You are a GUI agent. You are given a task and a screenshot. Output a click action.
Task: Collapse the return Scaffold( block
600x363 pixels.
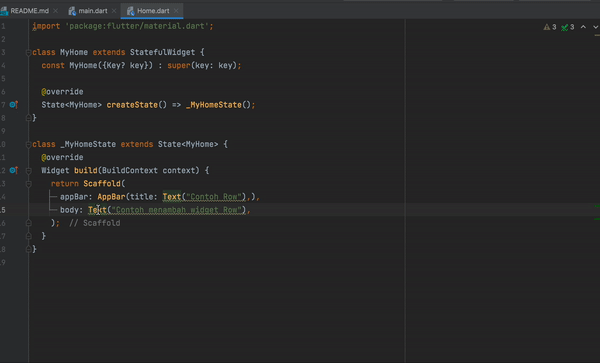tap(28, 184)
